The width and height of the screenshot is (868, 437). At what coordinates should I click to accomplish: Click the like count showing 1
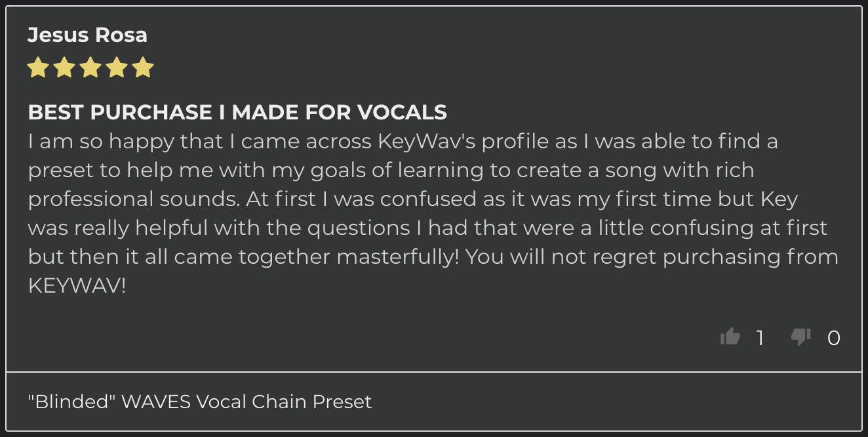click(760, 337)
